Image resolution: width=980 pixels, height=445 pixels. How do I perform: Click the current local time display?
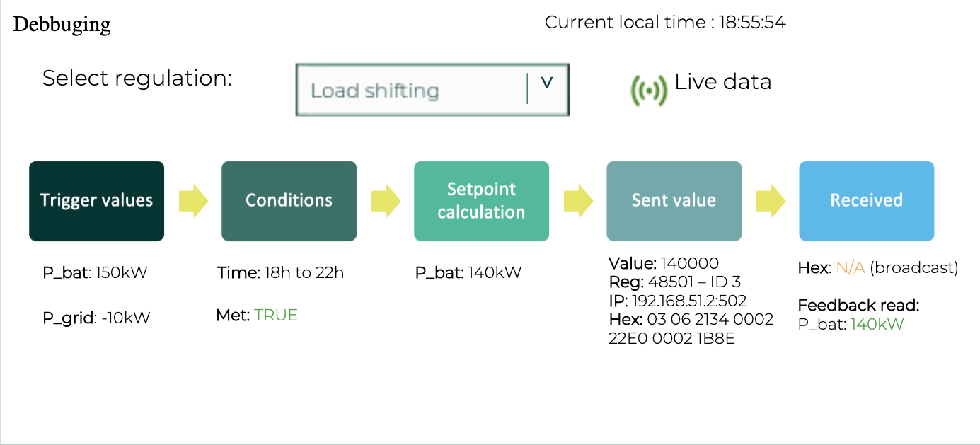point(664,23)
